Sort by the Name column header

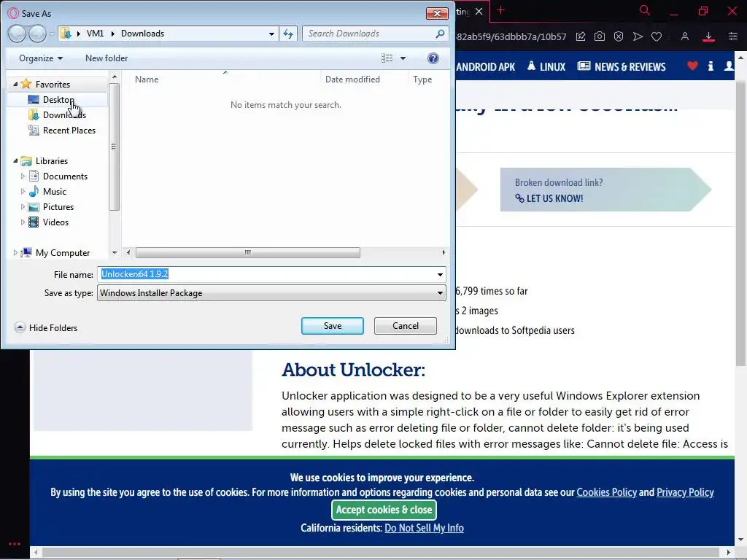coord(147,79)
